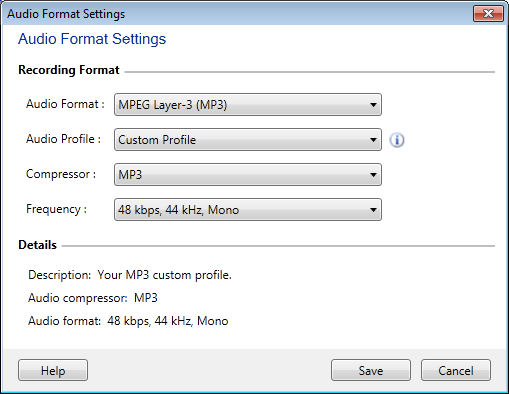Click the arrow on the Audio Format dropdown
Image resolution: width=509 pixels, height=394 pixels.
(373, 105)
